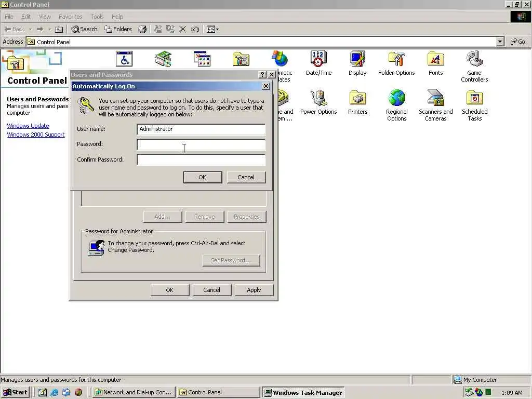Open Administrative Tools folder icon
The height and width of the screenshot is (399, 532).
[x=241, y=59]
